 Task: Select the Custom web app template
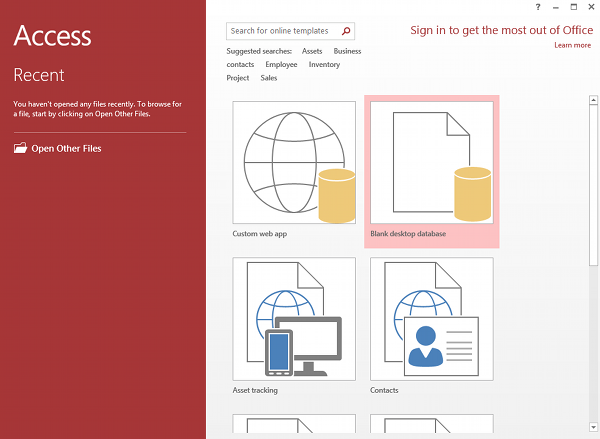click(294, 162)
